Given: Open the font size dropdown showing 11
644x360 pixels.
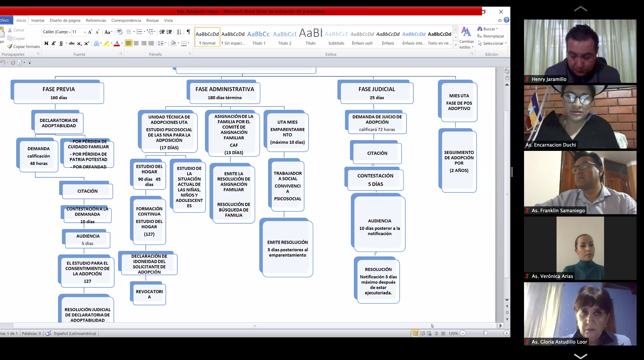Looking at the screenshot, I should pyautogui.click(x=85, y=32).
